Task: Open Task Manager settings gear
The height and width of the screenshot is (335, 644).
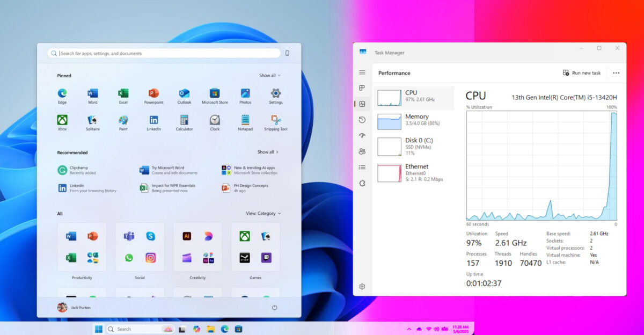Action: coord(362,287)
